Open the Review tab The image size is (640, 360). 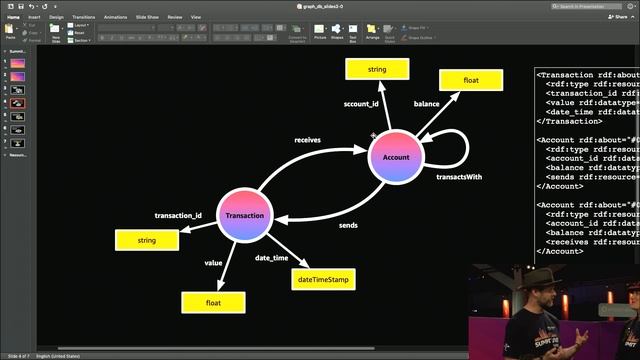(175, 17)
